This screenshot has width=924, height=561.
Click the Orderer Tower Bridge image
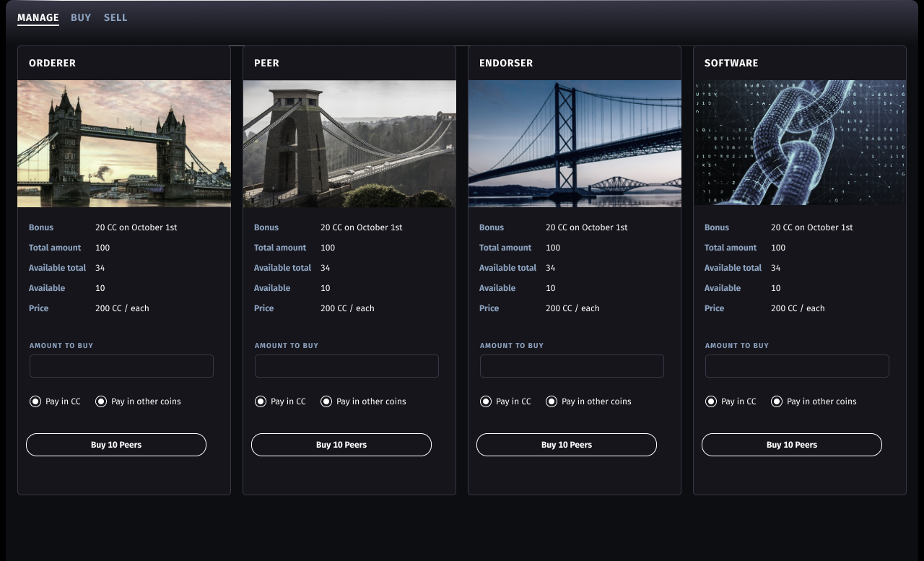pos(124,144)
